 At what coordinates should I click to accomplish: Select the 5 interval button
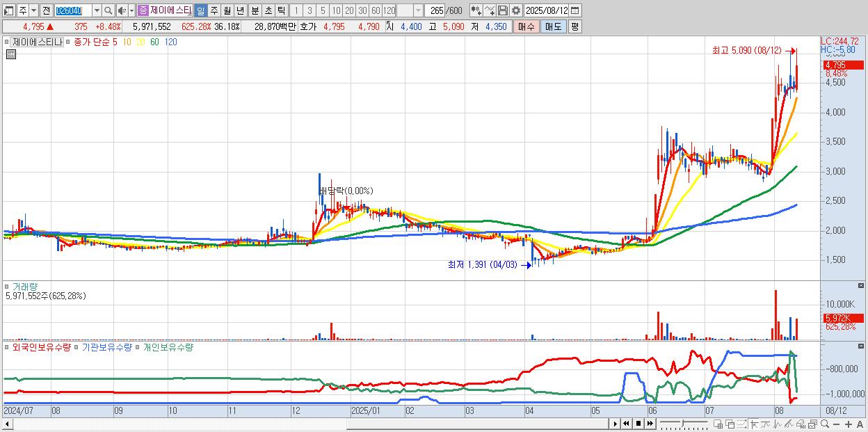(323, 11)
